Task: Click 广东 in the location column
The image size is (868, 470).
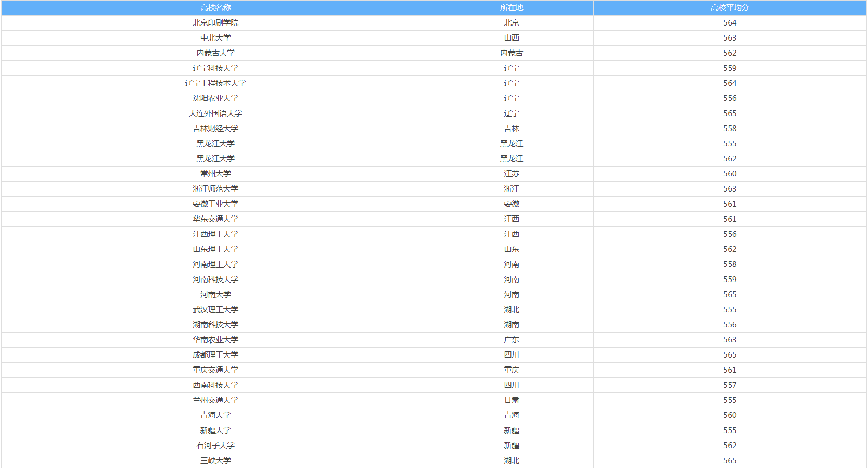Action: point(512,340)
